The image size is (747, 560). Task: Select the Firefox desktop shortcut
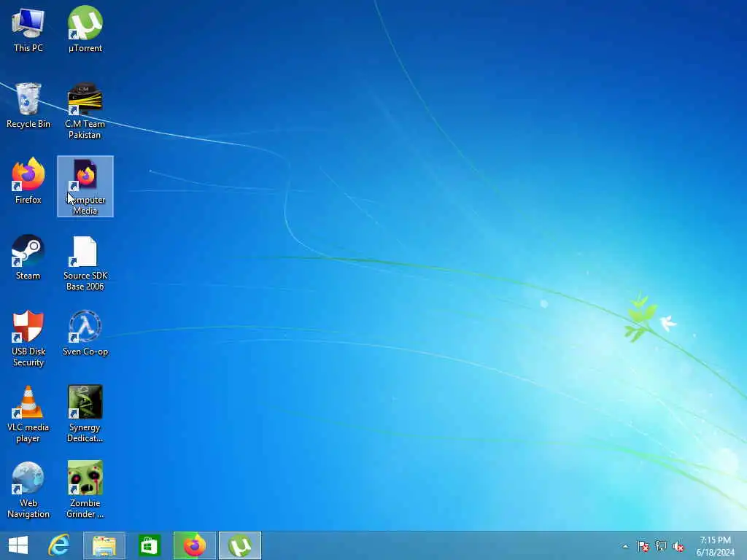pos(28,182)
